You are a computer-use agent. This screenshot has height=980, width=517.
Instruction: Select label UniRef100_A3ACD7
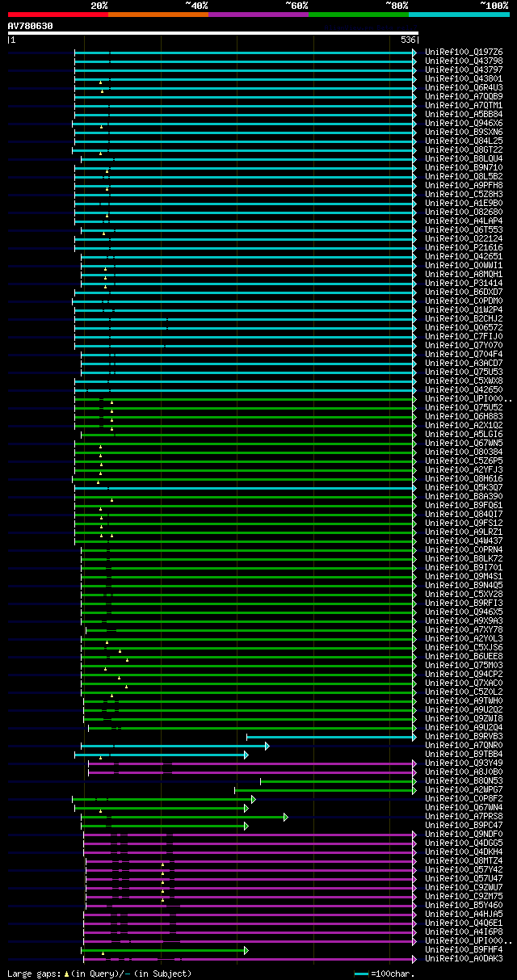tap(464, 363)
